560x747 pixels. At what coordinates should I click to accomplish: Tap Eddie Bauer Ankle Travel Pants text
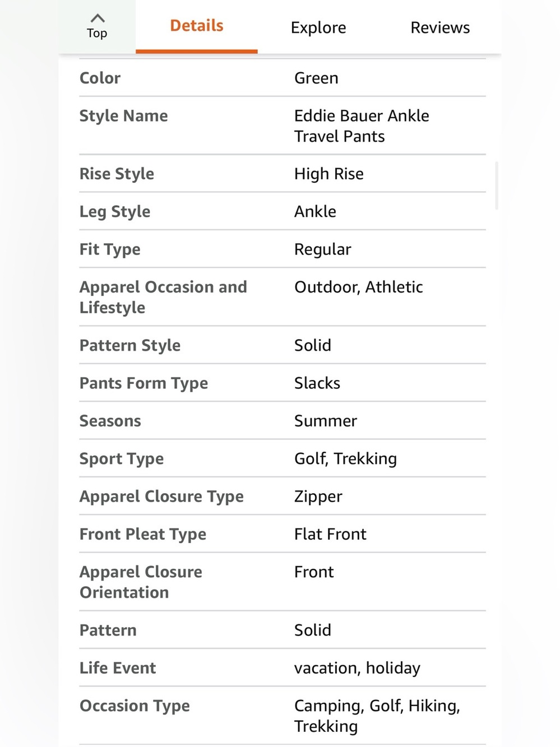tap(362, 126)
